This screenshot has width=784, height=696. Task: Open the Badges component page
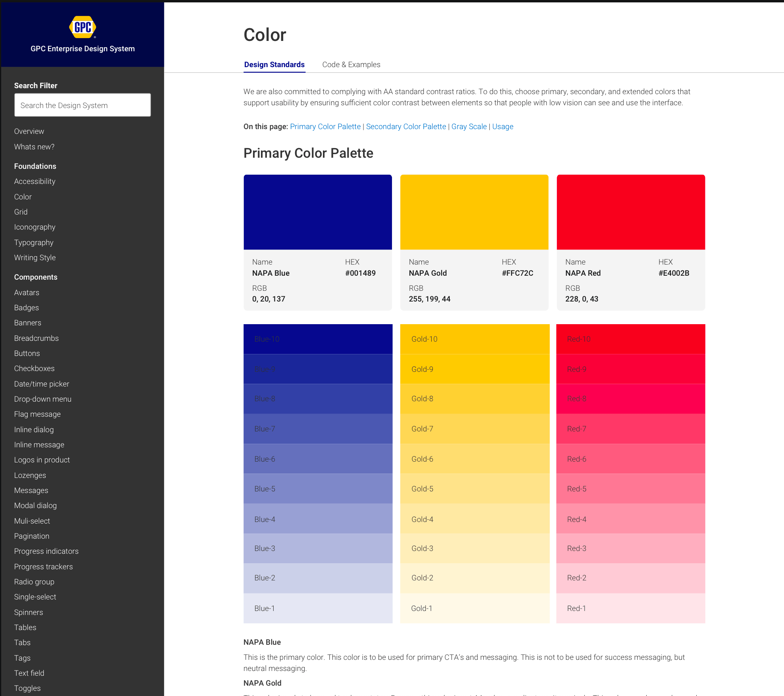tap(26, 307)
